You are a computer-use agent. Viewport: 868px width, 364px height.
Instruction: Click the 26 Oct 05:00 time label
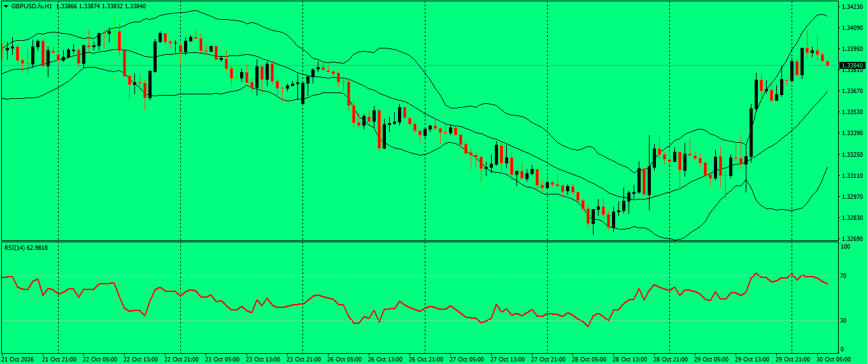[x=345, y=360]
